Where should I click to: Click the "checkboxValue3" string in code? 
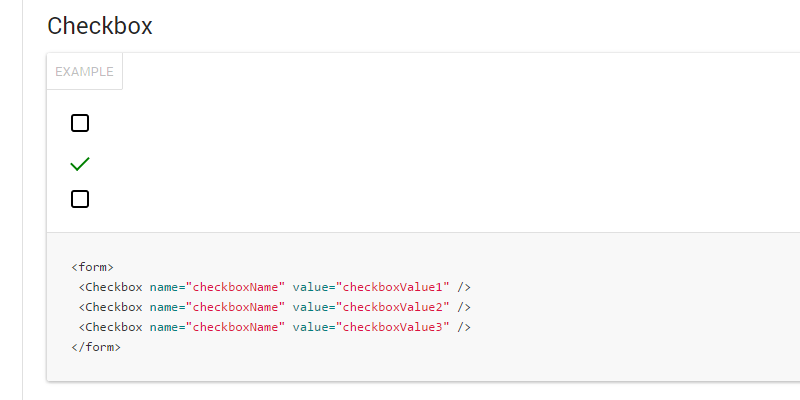(393, 327)
